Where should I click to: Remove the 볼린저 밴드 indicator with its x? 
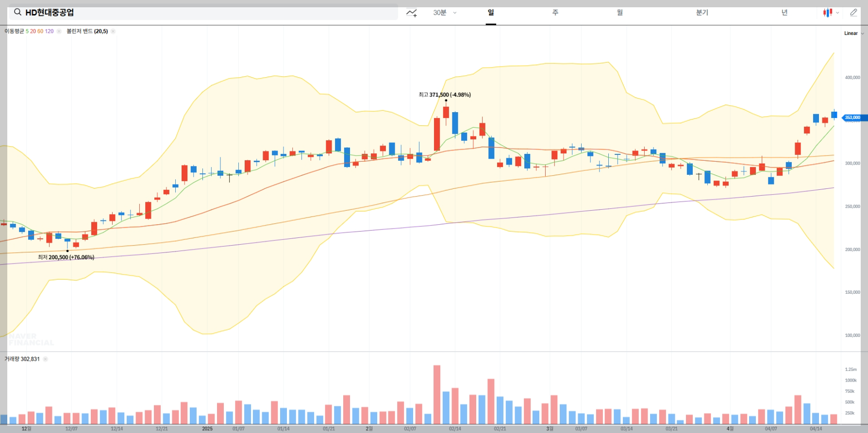tap(113, 31)
